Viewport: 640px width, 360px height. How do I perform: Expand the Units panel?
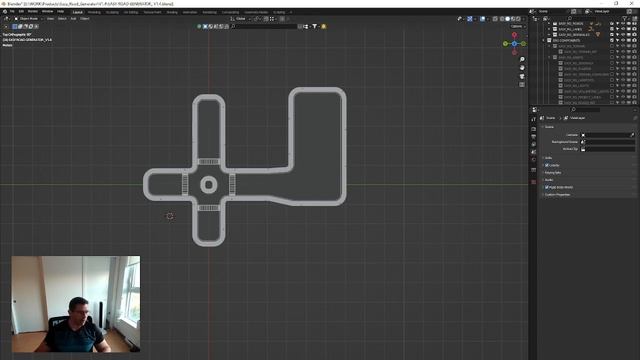pos(549,158)
